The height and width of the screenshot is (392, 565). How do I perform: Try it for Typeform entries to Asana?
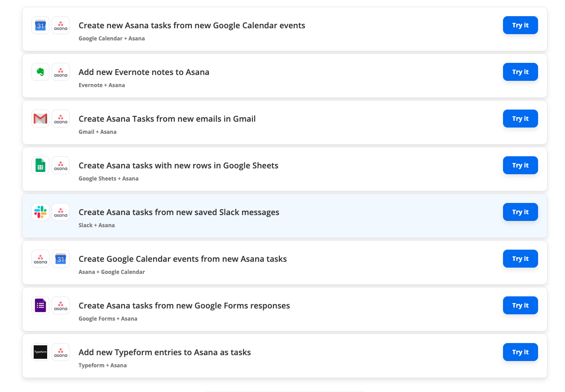point(520,352)
